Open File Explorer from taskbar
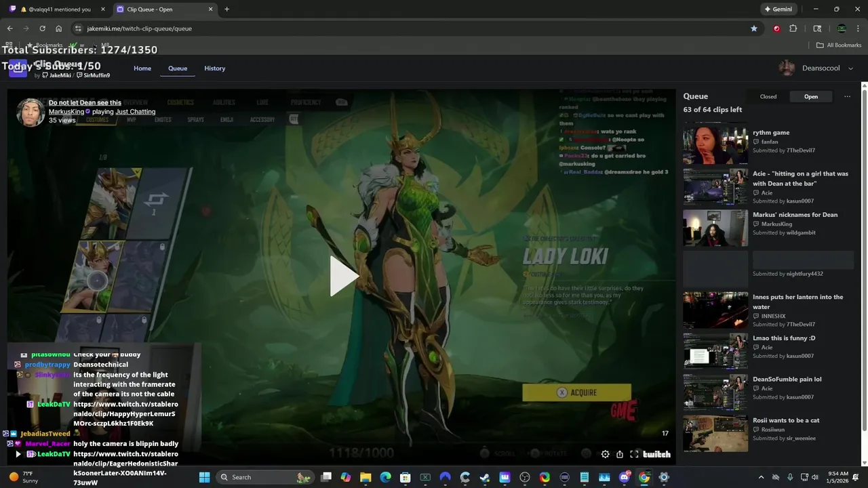Screen dimensions: 868x488 point(366,477)
